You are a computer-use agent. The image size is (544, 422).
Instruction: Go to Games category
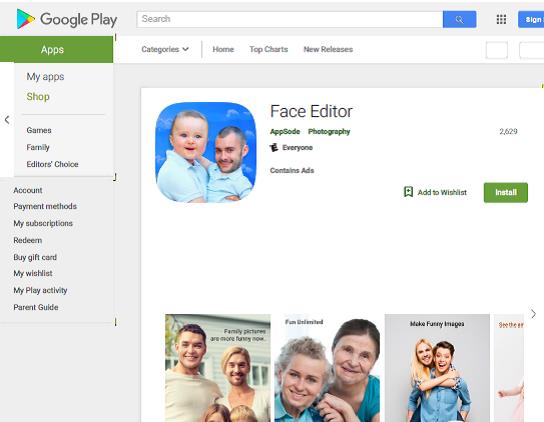(39, 130)
